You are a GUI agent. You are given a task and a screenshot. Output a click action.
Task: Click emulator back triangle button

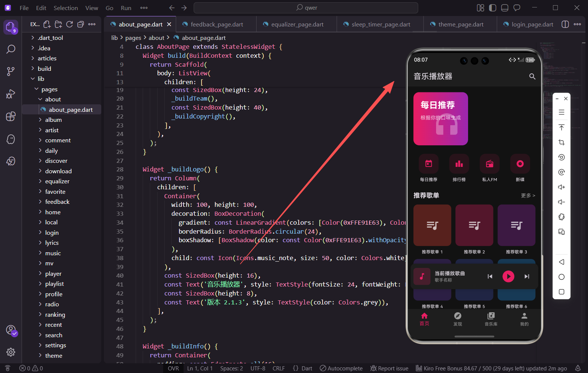click(562, 262)
